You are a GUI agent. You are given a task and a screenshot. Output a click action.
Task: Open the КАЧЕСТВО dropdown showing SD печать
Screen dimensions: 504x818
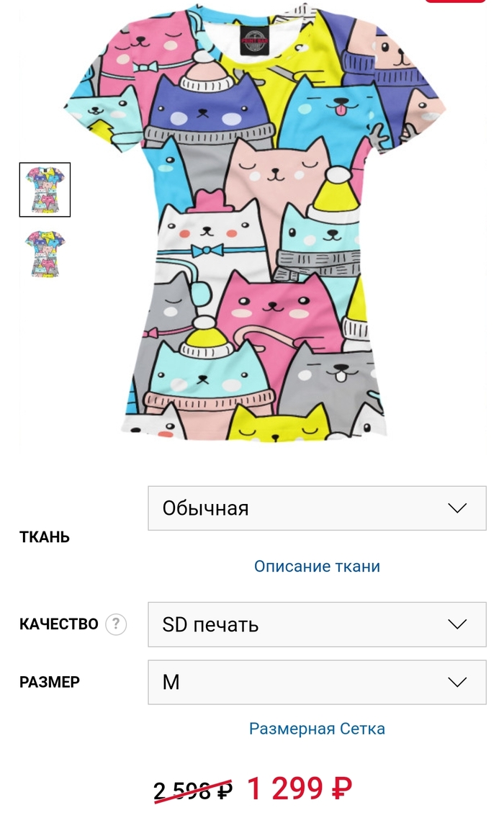[318, 624]
